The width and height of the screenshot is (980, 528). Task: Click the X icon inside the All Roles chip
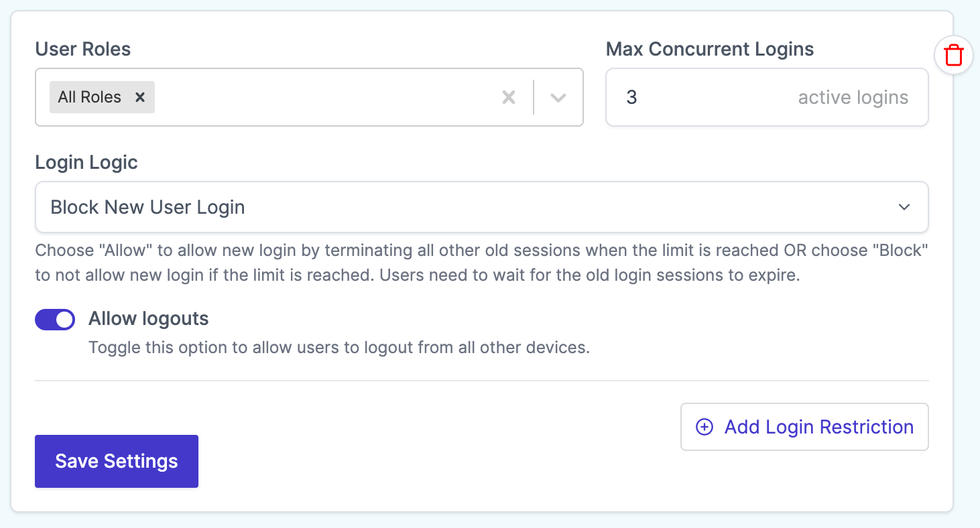click(x=140, y=97)
